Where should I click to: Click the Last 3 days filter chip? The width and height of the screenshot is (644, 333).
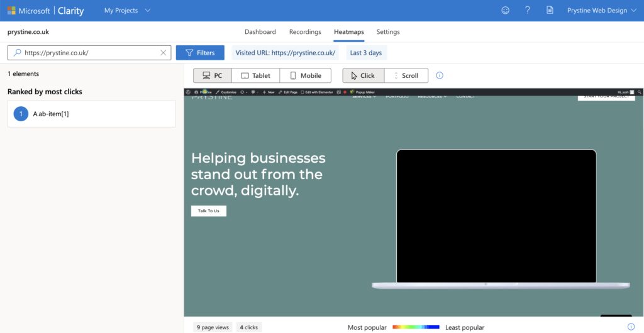coord(366,53)
